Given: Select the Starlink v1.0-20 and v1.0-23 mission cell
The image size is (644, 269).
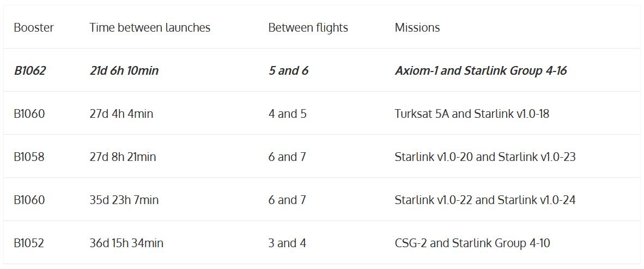Looking at the screenshot, I should pyautogui.click(x=485, y=157).
